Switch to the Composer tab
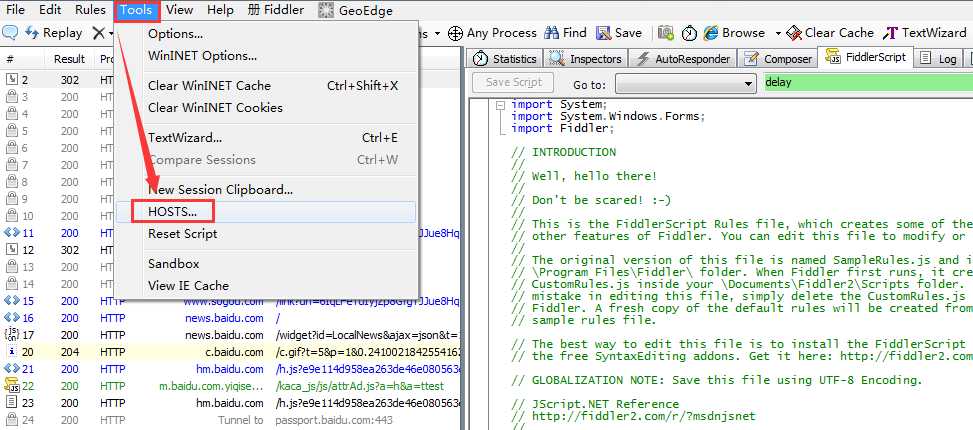Image resolution: width=973 pixels, height=430 pixels. point(778,59)
